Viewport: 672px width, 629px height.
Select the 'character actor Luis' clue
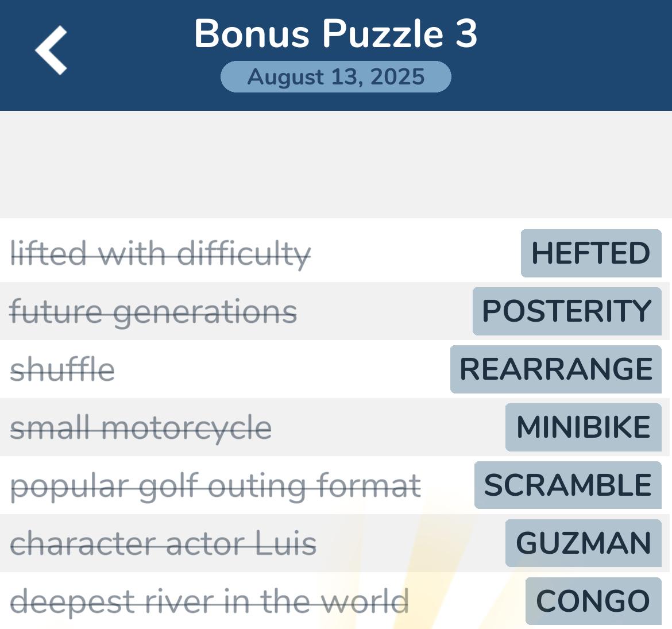click(x=163, y=544)
